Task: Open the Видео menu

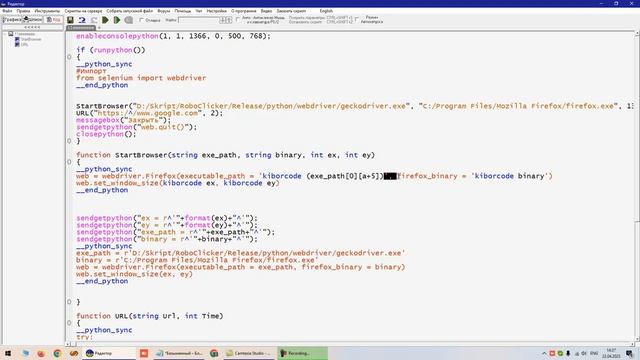Action: click(x=266, y=11)
